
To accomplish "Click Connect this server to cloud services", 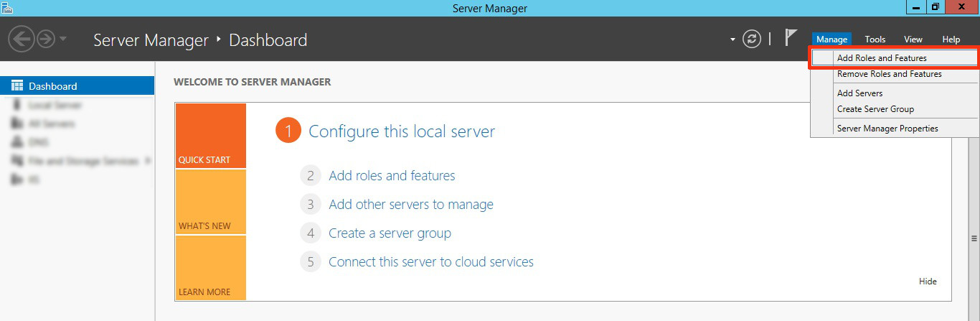I will point(431,261).
